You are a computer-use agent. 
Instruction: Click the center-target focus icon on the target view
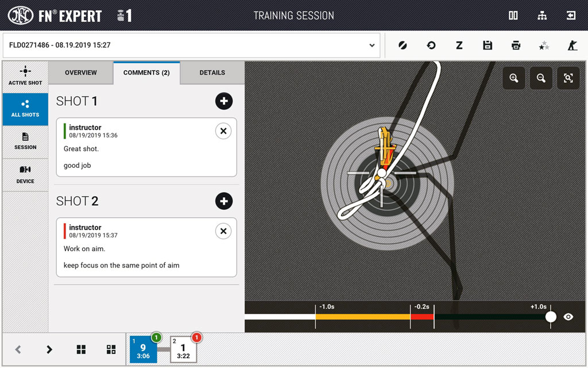coord(568,78)
